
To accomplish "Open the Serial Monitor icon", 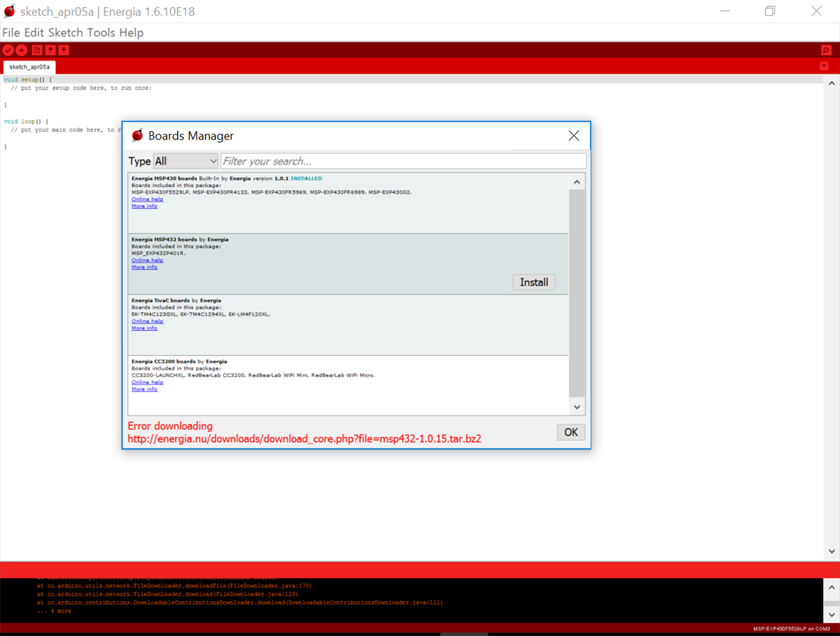I will click(x=826, y=50).
